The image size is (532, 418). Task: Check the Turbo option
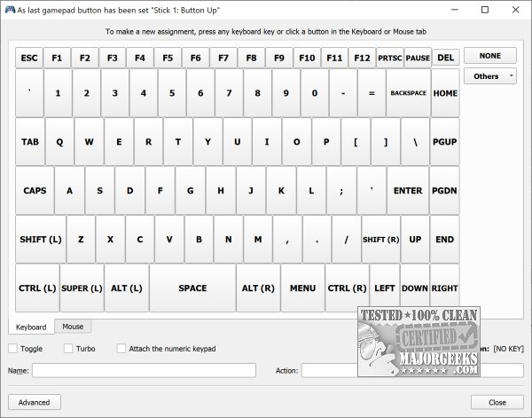(x=66, y=349)
